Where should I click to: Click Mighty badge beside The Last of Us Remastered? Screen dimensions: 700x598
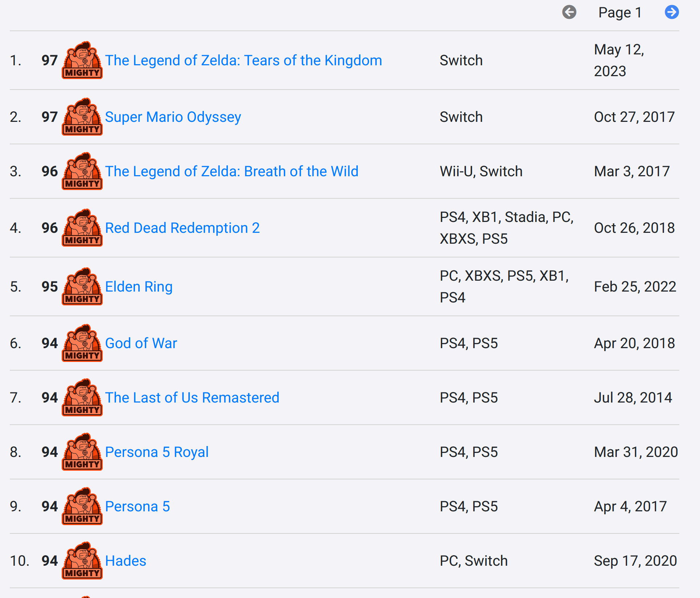[x=82, y=397]
